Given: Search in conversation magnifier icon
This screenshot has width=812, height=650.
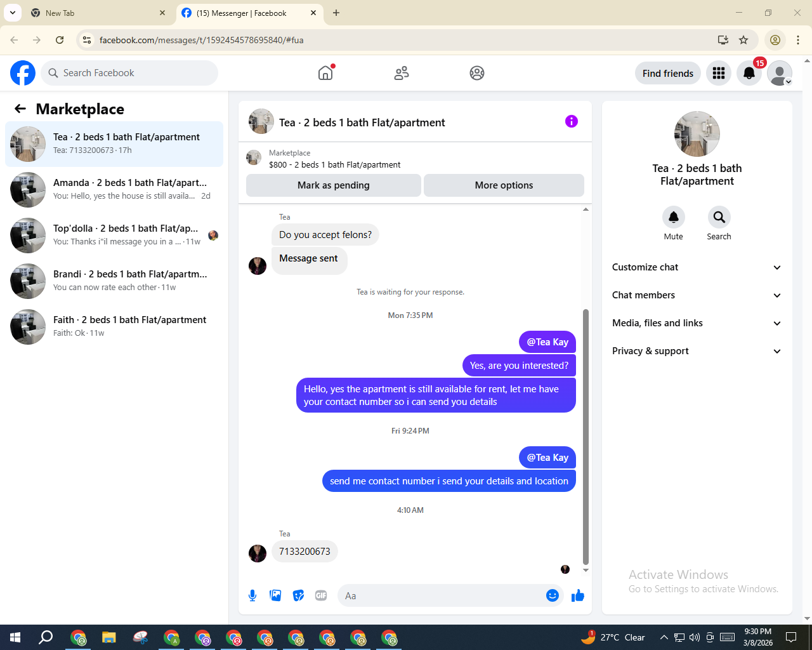Looking at the screenshot, I should click(x=719, y=217).
